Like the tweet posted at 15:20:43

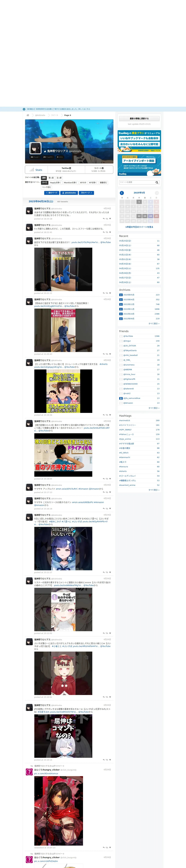point(110,354)
